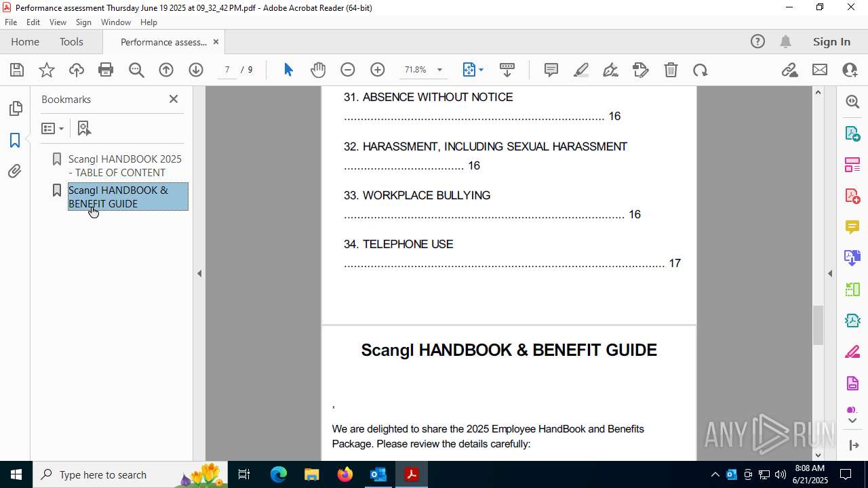Screen dimensions: 868x488
Task: Switch to the Home tab
Action: pos(25,41)
